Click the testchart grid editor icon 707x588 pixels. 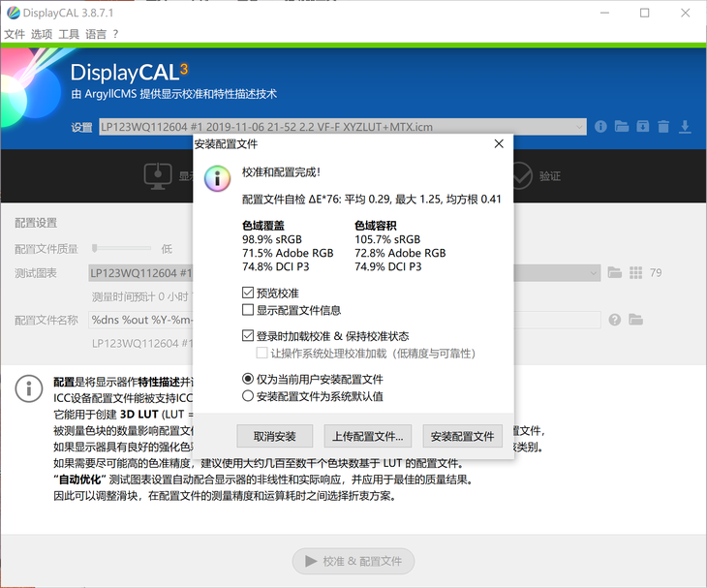634,273
